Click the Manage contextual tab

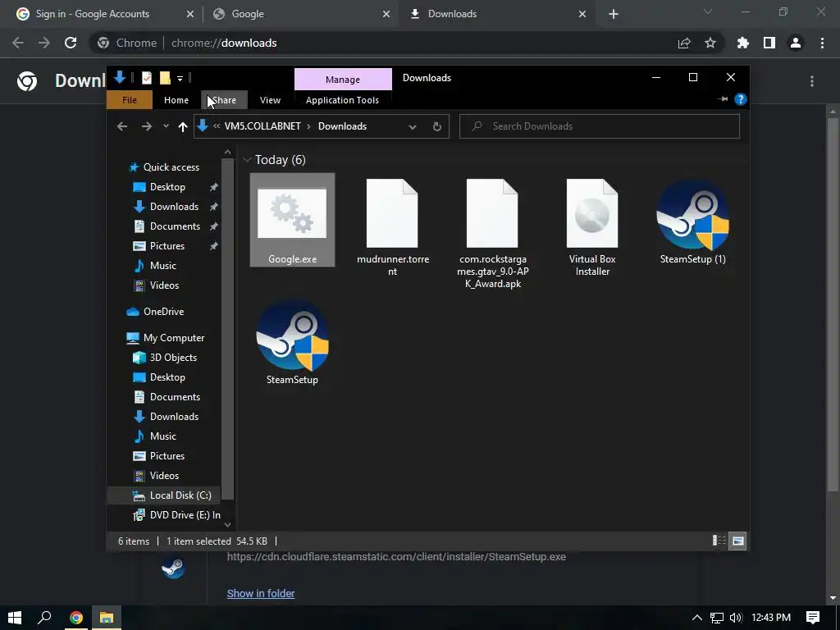coord(343,80)
